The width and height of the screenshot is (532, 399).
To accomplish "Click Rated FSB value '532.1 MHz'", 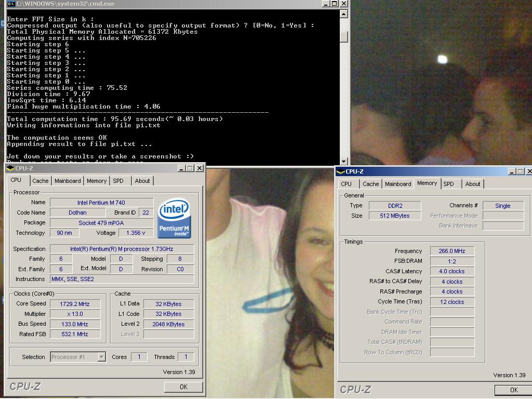I will coord(75,334).
